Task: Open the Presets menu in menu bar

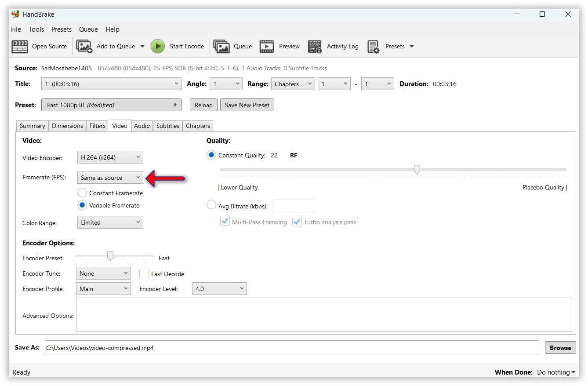Action: 62,29
